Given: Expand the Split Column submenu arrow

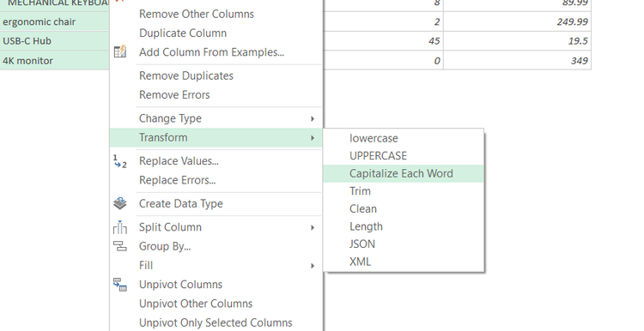Looking at the screenshot, I should 313,227.
